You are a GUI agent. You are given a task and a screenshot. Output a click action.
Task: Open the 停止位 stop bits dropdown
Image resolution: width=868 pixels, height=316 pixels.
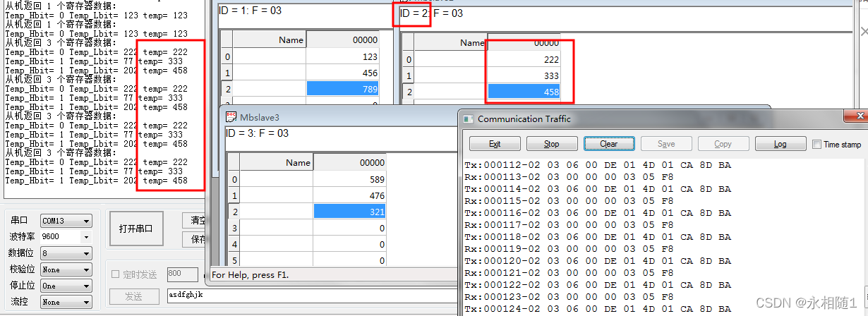pos(66,286)
